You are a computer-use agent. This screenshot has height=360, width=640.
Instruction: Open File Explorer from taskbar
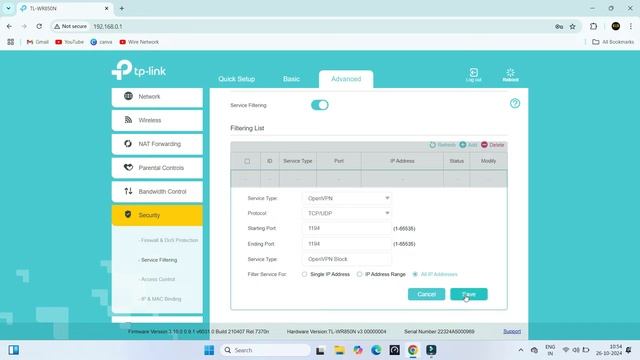point(339,350)
